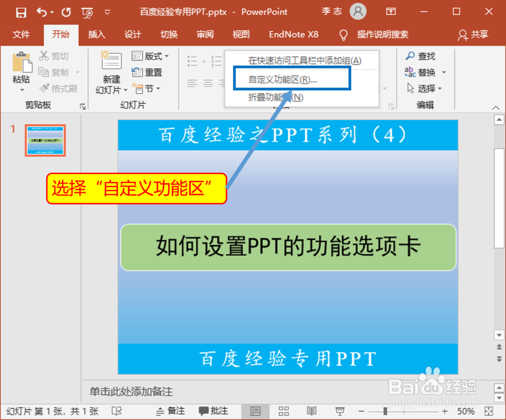Open the 设计 ribbon tab
Viewport: 506px width, 420px height.
click(133, 34)
